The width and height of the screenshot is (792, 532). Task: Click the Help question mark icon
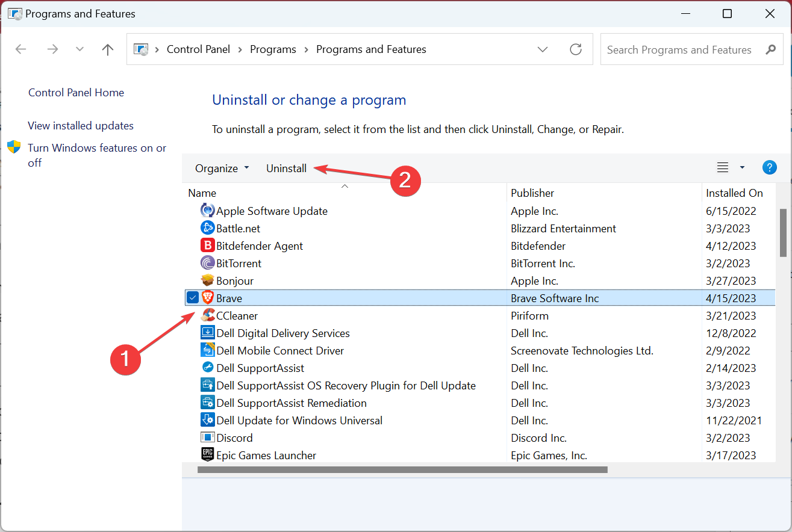pyautogui.click(x=770, y=167)
